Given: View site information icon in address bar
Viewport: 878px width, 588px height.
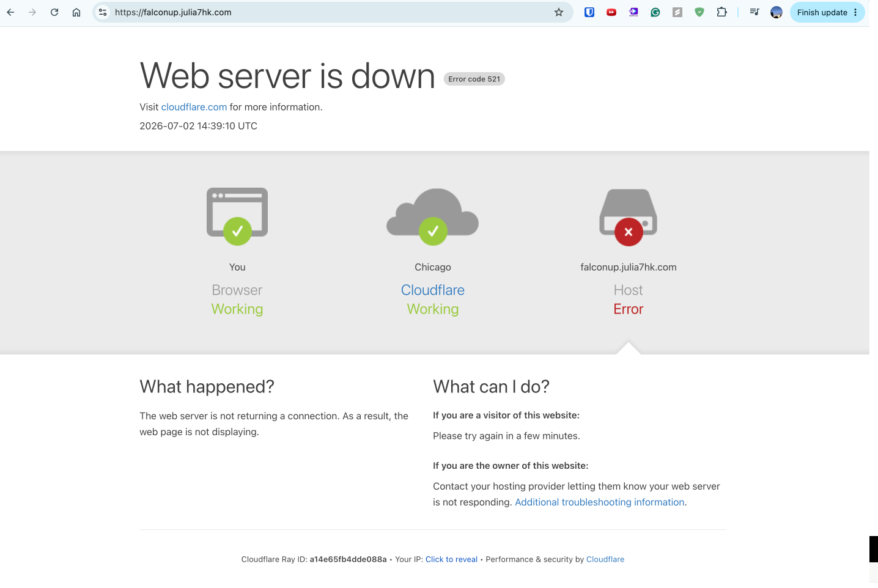Looking at the screenshot, I should click(103, 12).
